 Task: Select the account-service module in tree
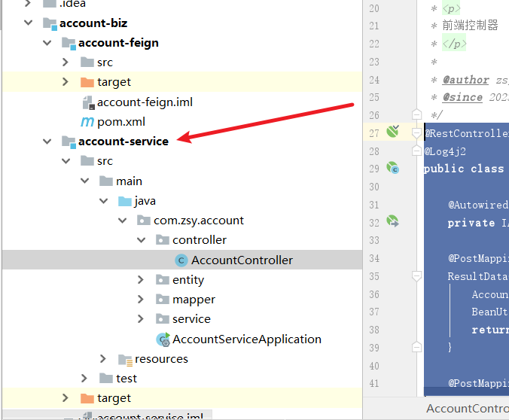click(x=123, y=142)
